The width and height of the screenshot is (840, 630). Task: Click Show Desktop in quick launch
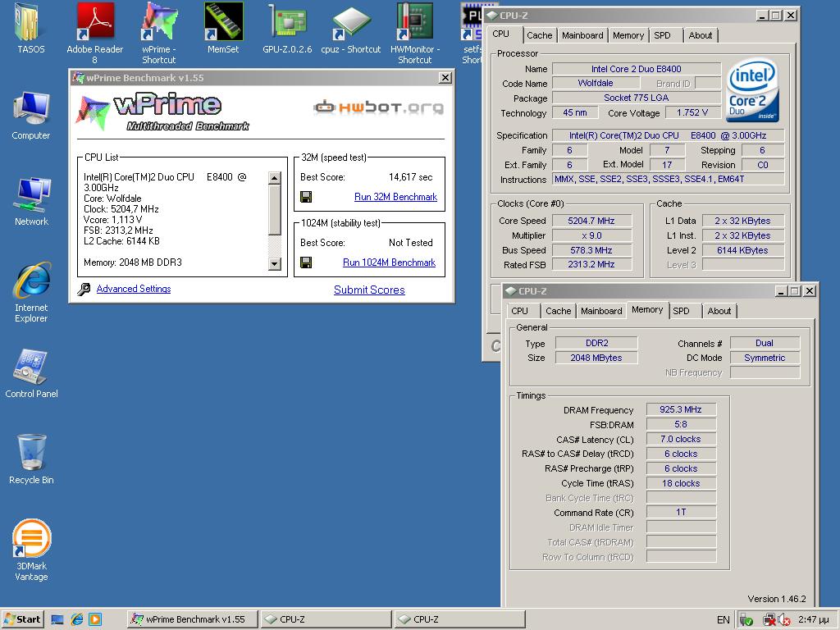pos(57,620)
